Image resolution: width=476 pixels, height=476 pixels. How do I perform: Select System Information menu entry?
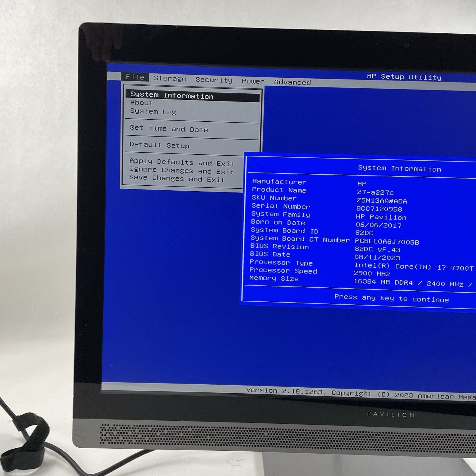click(172, 95)
